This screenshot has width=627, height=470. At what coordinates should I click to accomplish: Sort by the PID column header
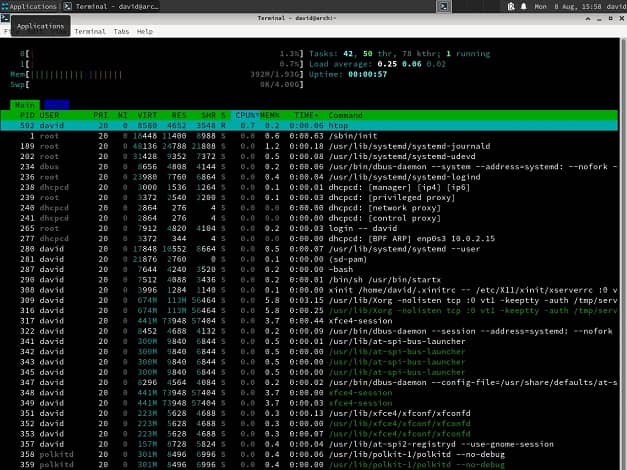pyautogui.click(x=27, y=115)
